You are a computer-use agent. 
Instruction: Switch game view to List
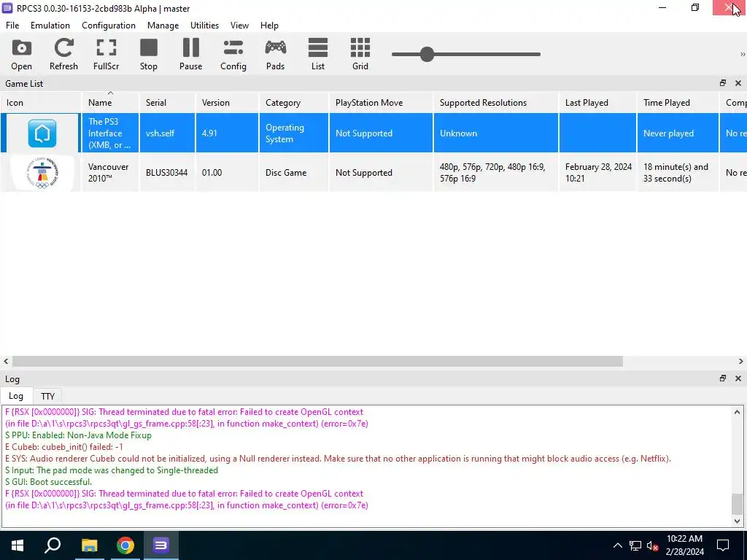click(x=318, y=54)
